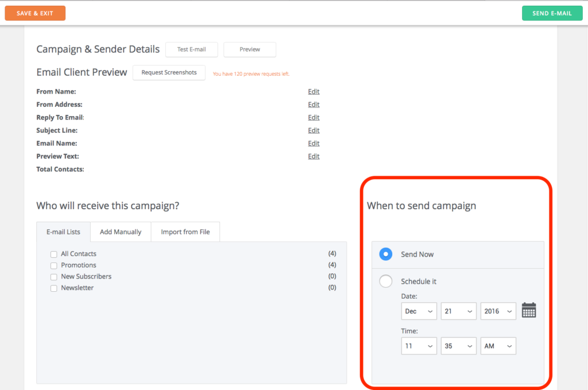Expand the year dropdown showing 2016

tap(498, 311)
